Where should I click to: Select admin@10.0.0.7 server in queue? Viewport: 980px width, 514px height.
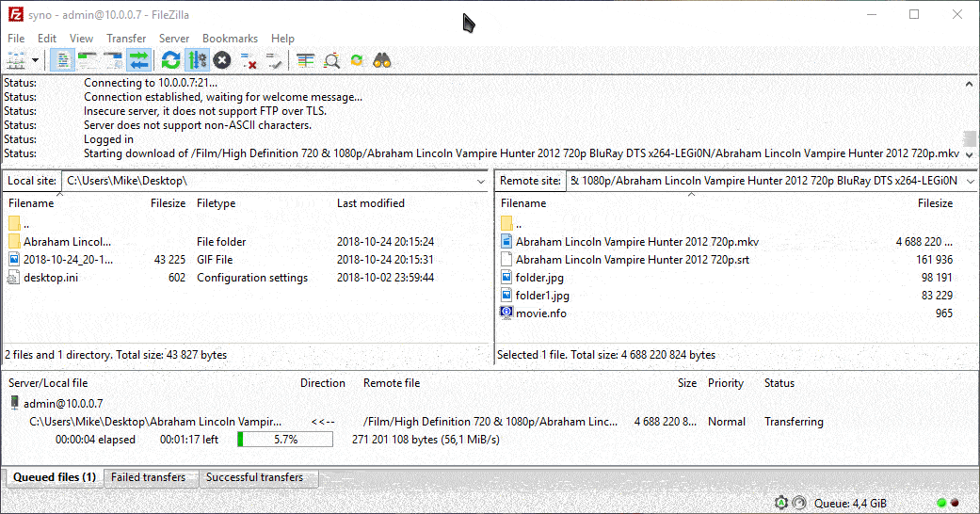pos(63,404)
